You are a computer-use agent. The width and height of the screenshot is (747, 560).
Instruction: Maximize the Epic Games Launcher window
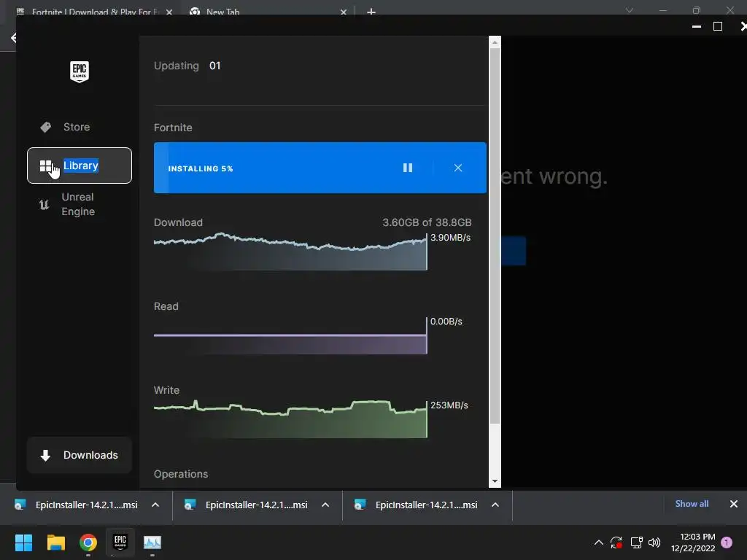coord(718,26)
